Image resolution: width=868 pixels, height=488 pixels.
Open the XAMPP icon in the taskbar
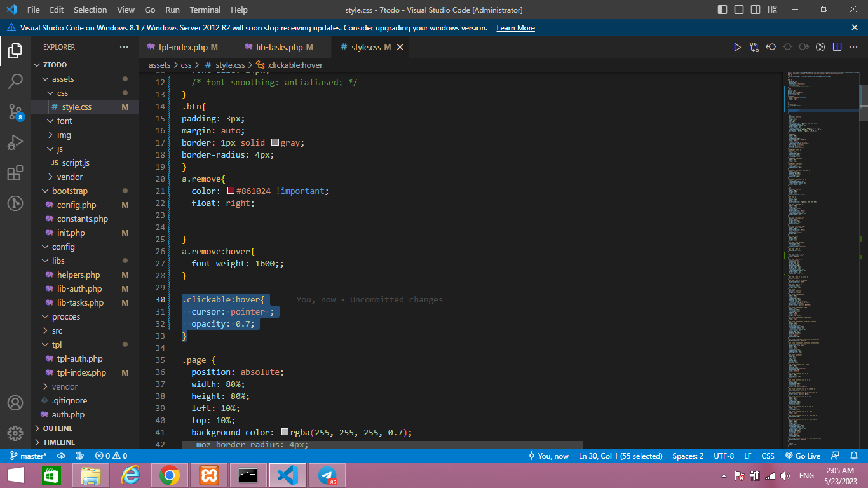pyautogui.click(x=209, y=475)
